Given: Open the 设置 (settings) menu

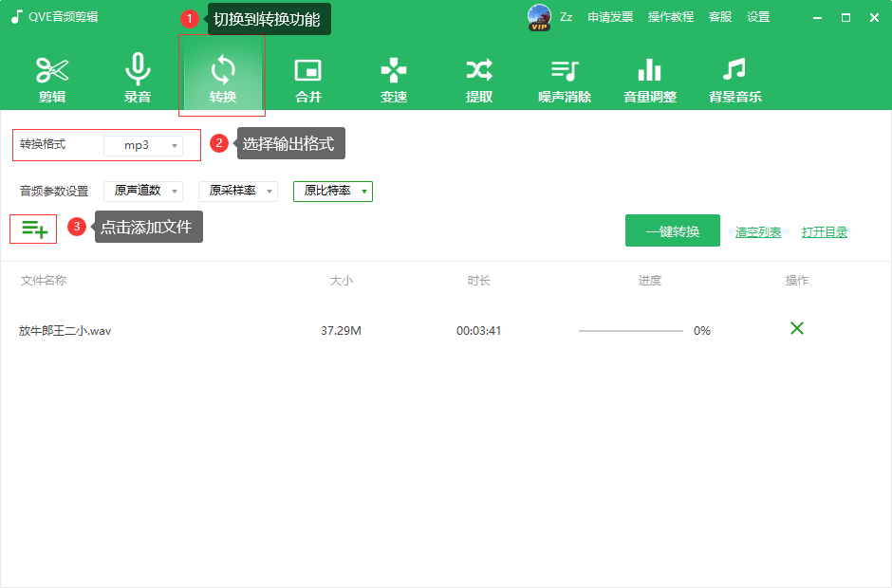Looking at the screenshot, I should coord(758,16).
